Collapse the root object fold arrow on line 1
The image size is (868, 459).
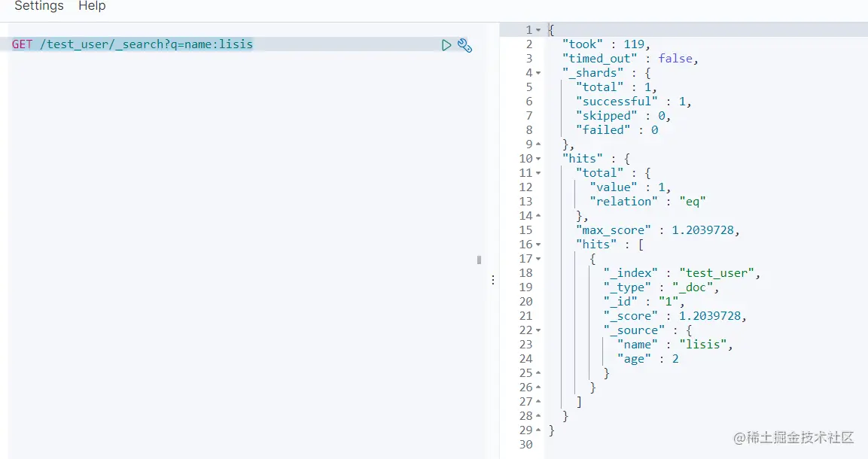pyautogui.click(x=538, y=30)
